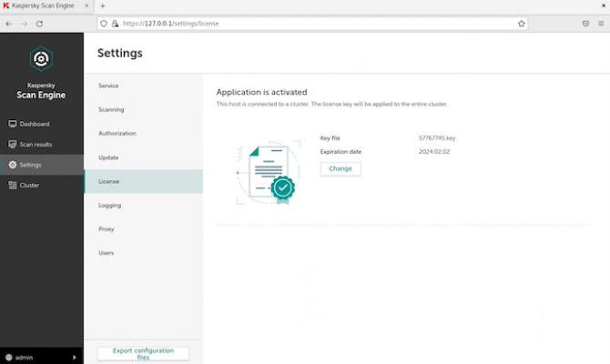Go back with the browser back arrow
Image resolution: width=610 pixels, height=364 pixels.
point(8,24)
